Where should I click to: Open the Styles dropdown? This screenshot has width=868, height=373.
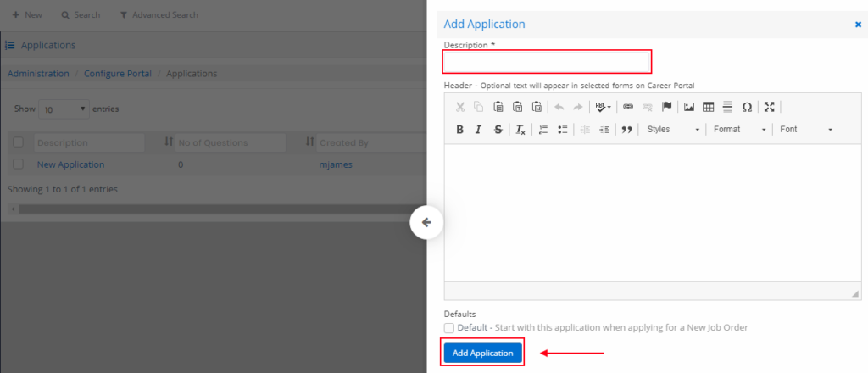672,130
